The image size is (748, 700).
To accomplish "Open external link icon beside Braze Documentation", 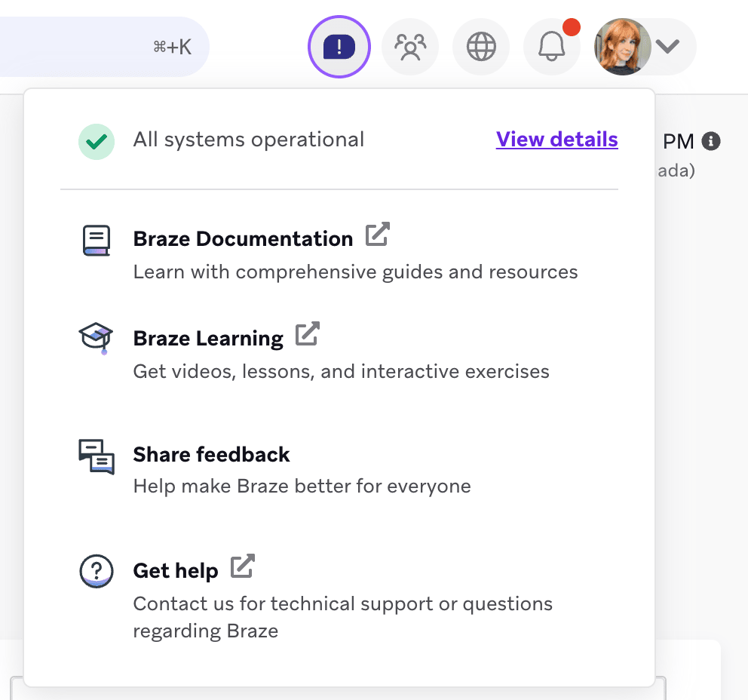I will (x=377, y=235).
